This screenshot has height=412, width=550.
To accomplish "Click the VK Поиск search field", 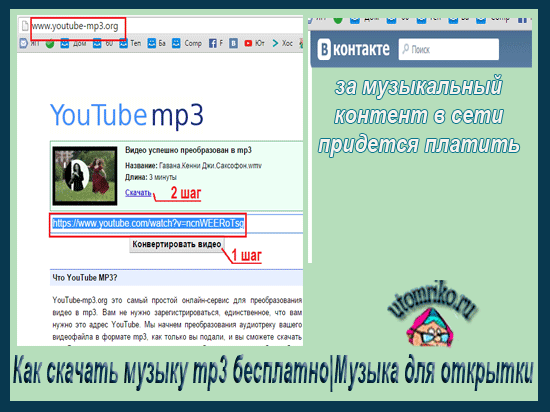I will tap(449, 49).
